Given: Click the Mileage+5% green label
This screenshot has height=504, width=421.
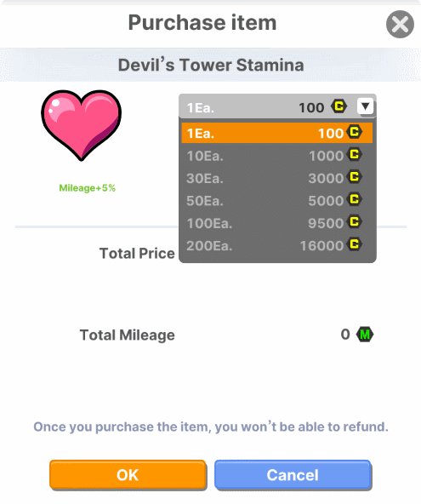Looking at the screenshot, I should coord(87,188).
